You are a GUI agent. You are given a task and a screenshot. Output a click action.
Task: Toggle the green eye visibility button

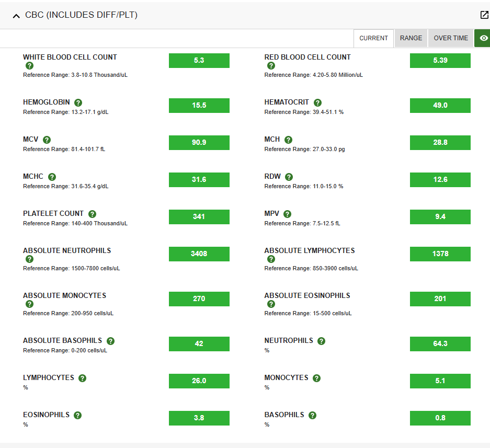(x=483, y=38)
